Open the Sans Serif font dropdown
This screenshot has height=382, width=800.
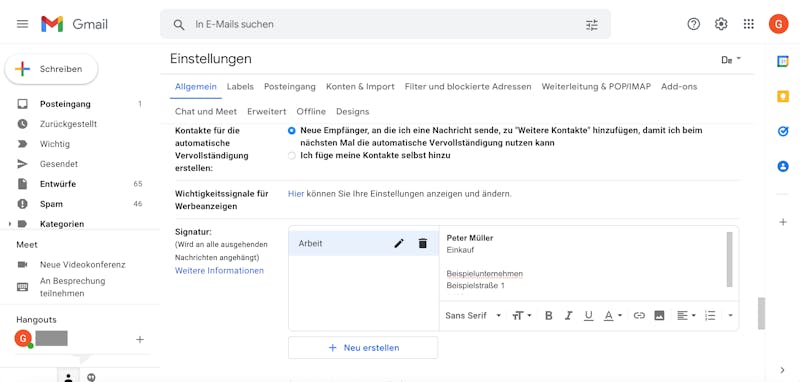pos(473,316)
